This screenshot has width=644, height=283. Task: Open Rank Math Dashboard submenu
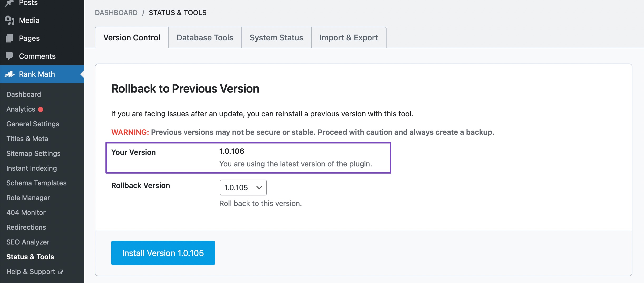click(x=24, y=94)
